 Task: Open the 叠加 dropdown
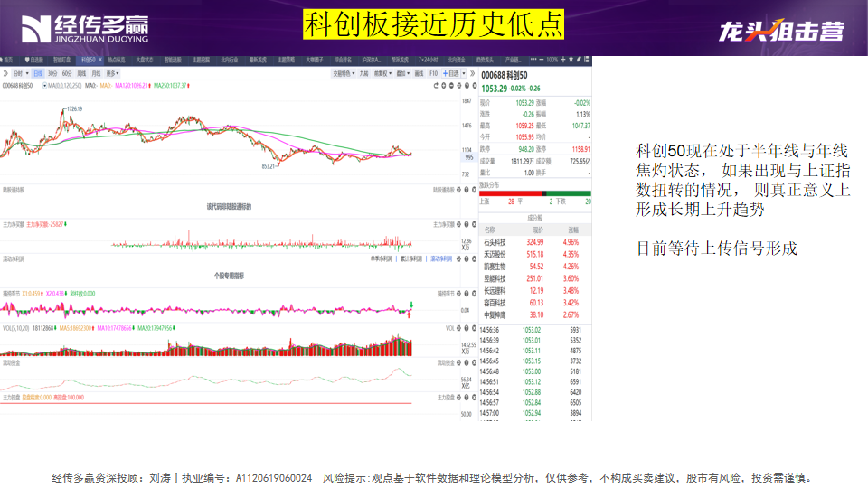pos(403,73)
